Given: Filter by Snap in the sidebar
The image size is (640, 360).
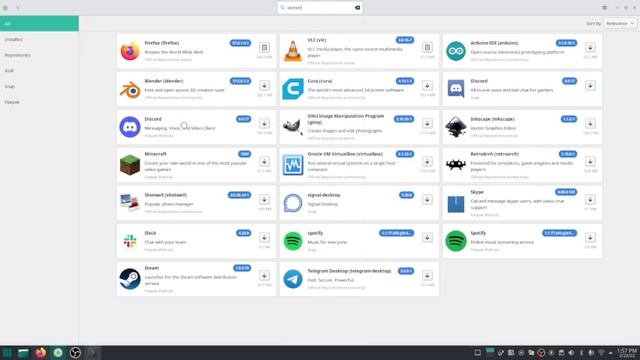Looking at the screenshot, I should pos(39,87).
